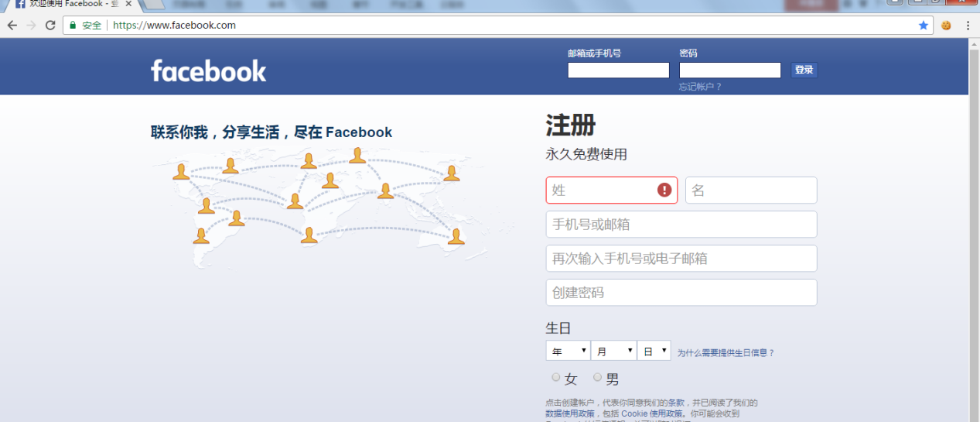Click the 安全 secure label in address bar
The image size is (980, 422).
(x=91, y=26)
